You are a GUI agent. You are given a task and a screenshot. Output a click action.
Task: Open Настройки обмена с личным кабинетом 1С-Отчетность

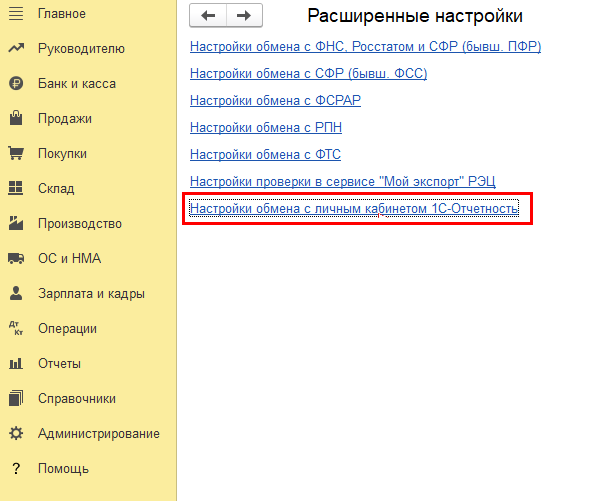click(x=354, y=208)
